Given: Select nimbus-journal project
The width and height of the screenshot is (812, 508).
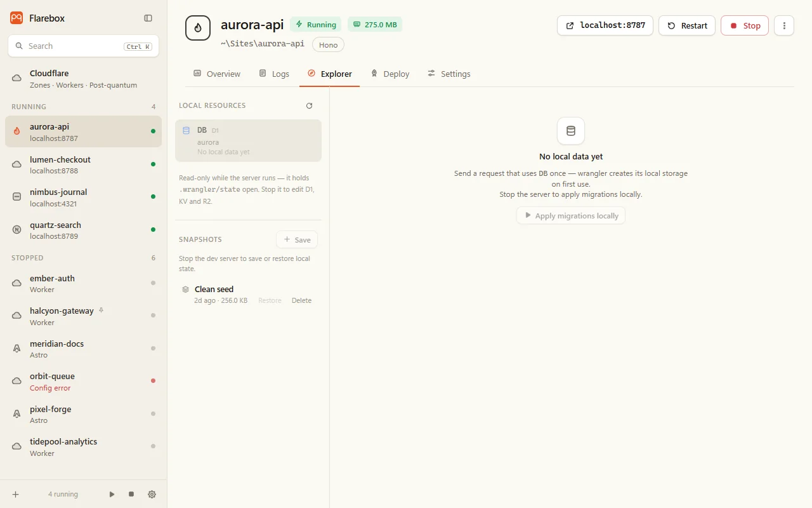Looking at the screenshot, I should pos(83,197).
